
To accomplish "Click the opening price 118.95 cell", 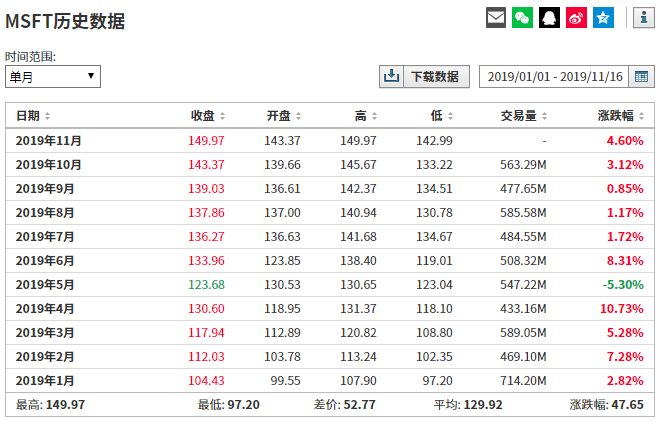I will [282, 308].
